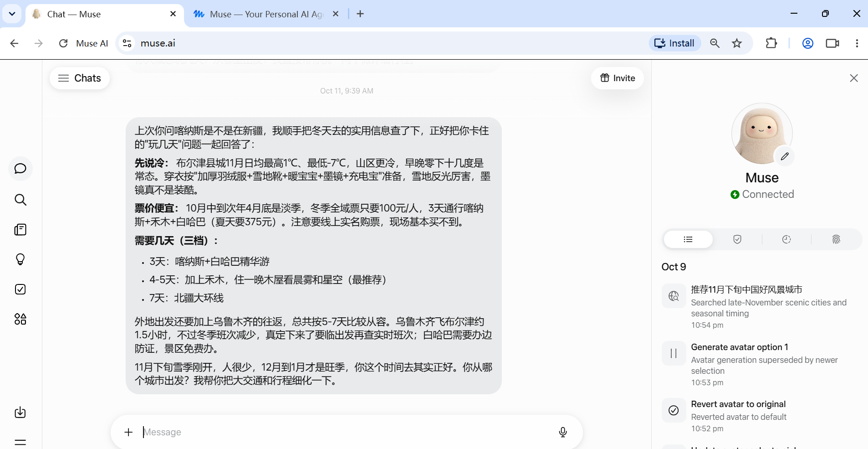The image size is (868, 449).
Task: Switch to the Muse Personal AI Agent tab
Action: coord(266,14)
